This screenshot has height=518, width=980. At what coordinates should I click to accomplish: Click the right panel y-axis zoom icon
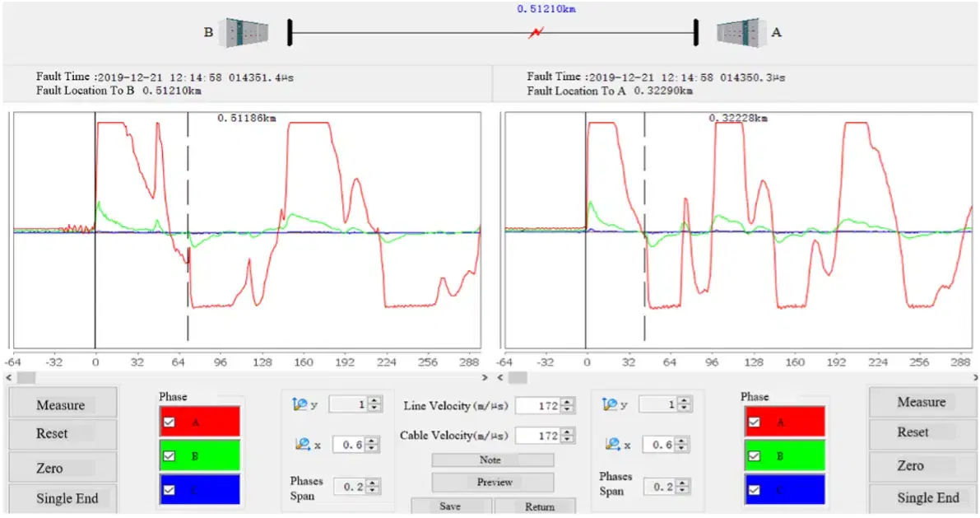(x=610, y=405)
